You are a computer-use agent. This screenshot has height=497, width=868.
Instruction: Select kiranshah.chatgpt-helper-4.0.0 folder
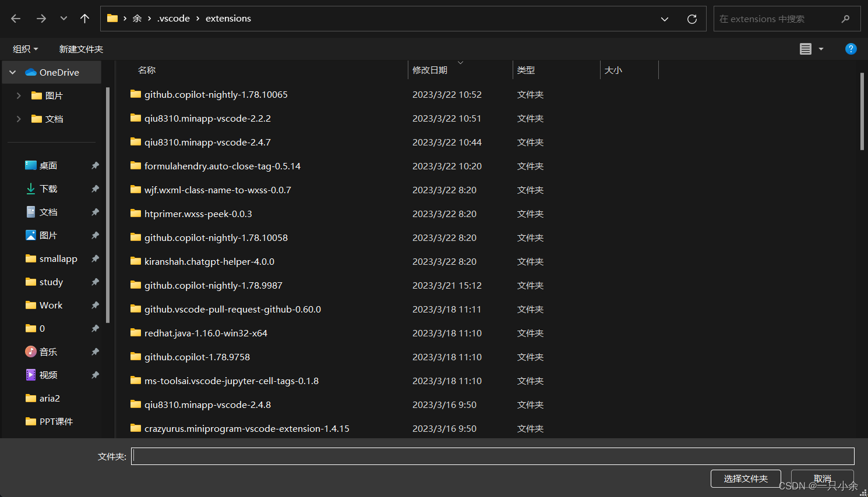(209, 261)
